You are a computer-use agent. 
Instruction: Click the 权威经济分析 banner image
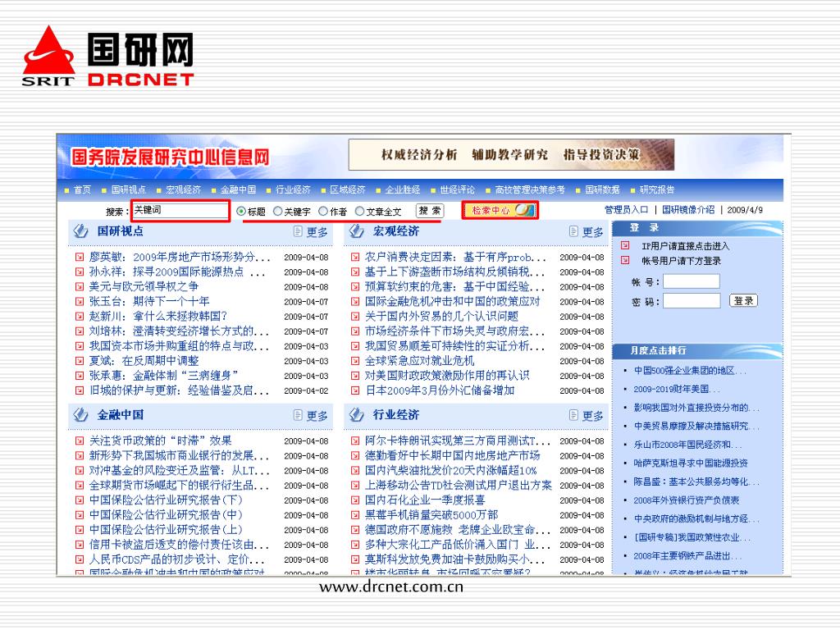[511, 155]
